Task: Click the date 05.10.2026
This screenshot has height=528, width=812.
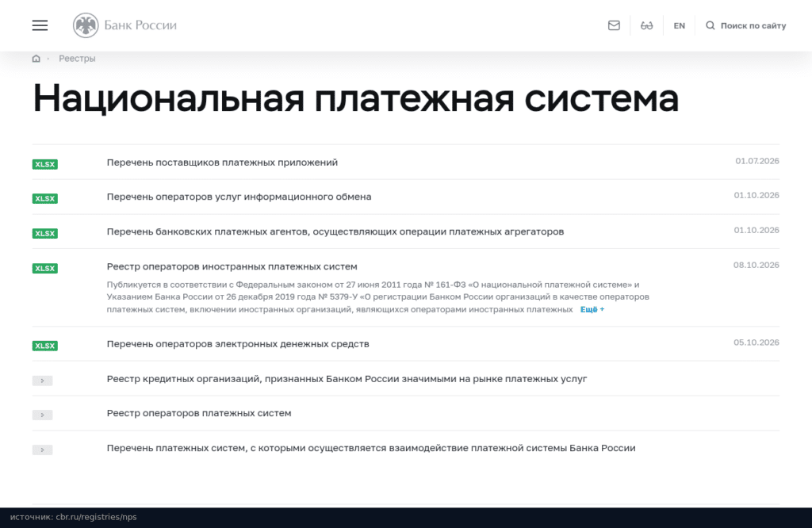Action: click(756, 342)
